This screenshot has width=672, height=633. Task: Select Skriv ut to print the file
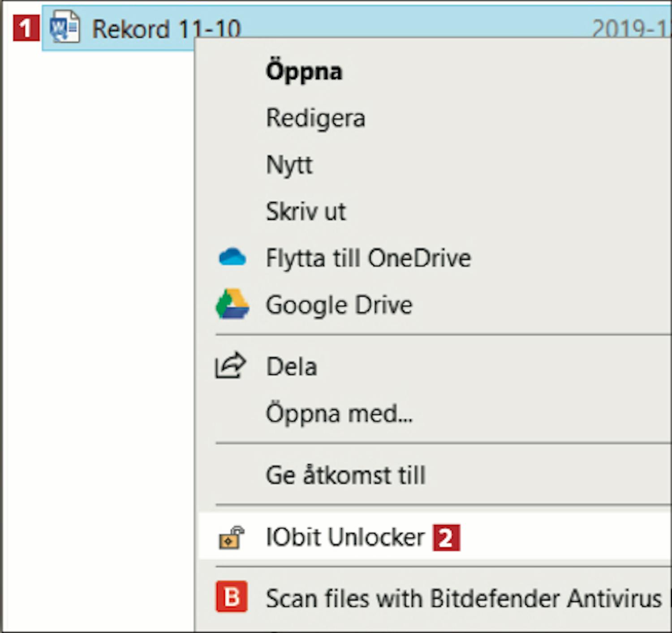tap(306, 211)
